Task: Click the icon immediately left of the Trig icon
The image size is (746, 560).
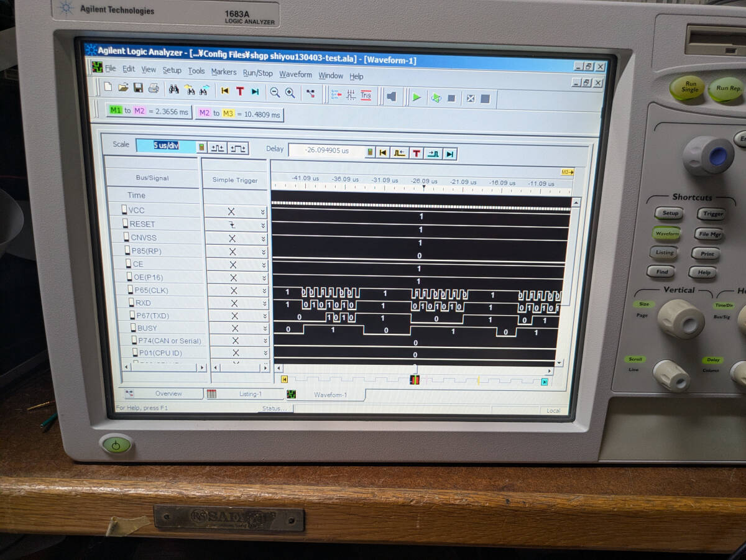Action: [351, 95]
